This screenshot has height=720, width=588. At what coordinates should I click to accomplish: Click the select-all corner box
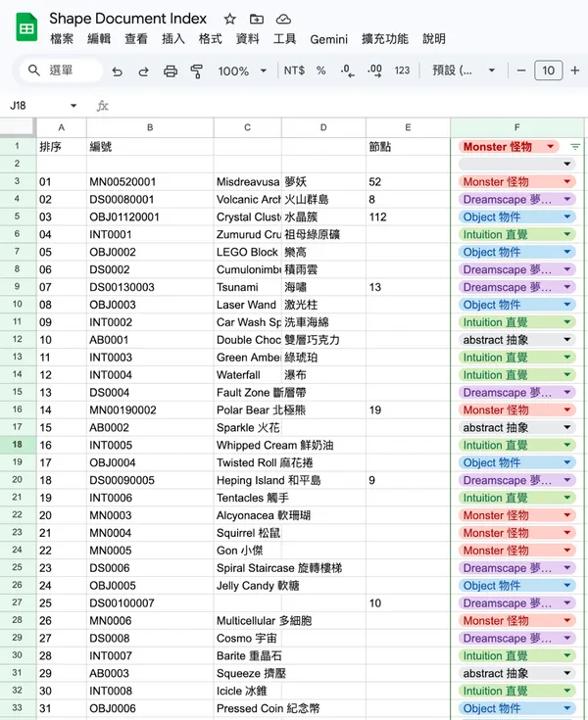[x=18, y=127]
